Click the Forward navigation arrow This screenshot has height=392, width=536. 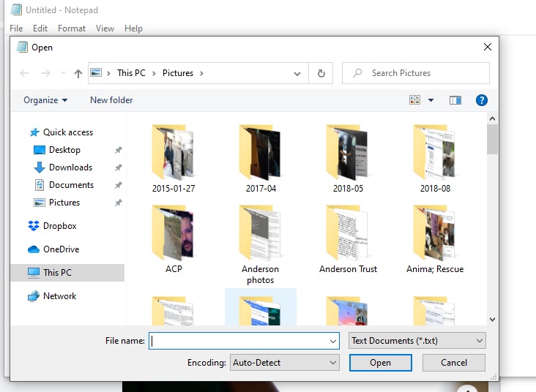pos(46,73)
